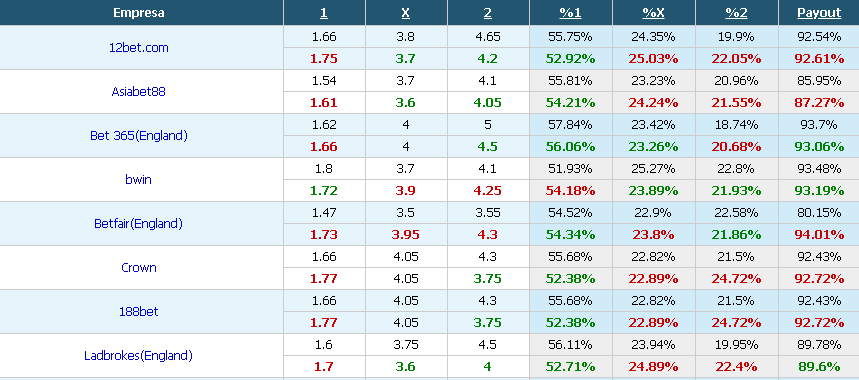Select Asiabet88's 87.27% payout cell

[819, 102]
